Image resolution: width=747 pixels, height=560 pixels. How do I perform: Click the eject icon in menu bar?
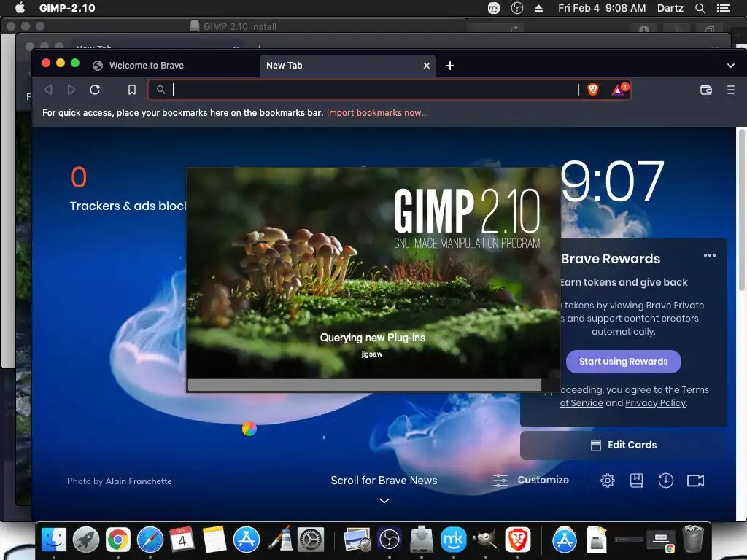tap(538, 7)
